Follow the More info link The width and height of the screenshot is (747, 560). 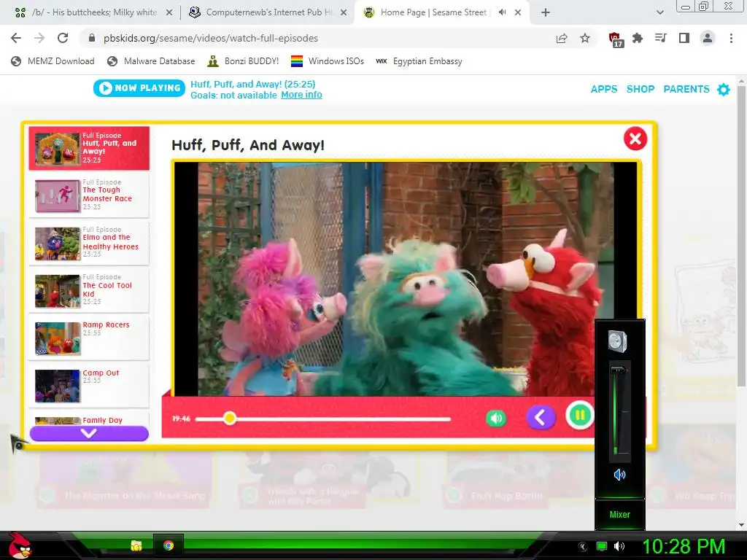301,95
